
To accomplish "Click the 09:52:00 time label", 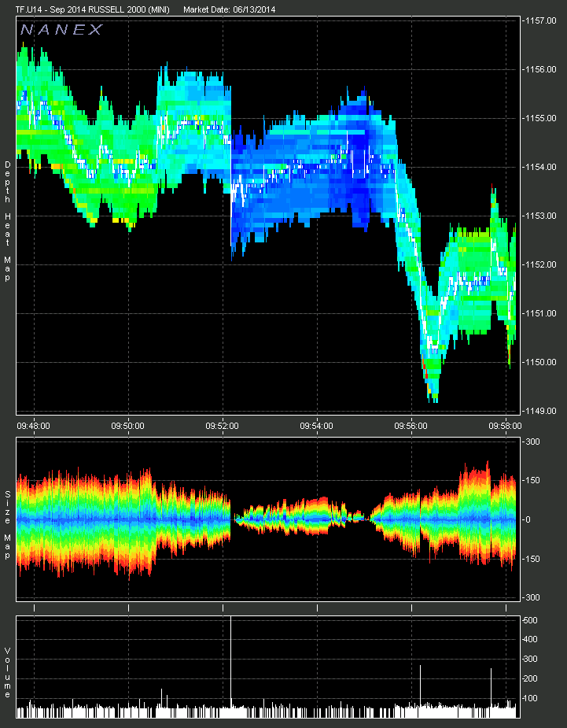I will 223,425.
